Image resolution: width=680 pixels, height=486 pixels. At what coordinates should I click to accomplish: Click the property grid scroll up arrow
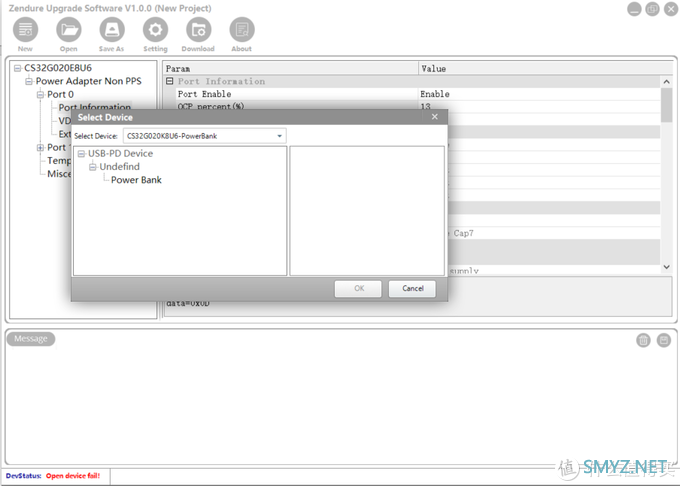(667, 82)
